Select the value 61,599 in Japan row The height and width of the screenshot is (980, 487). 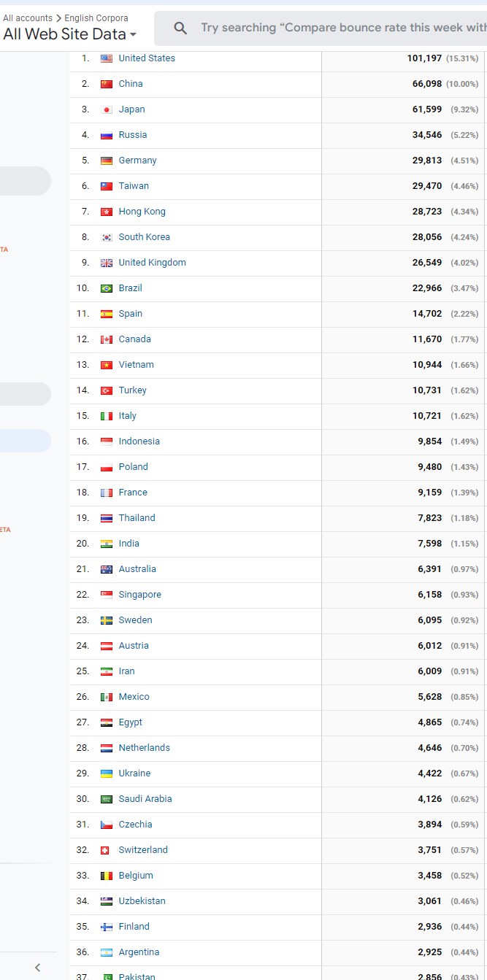click(x=427, y=109)
